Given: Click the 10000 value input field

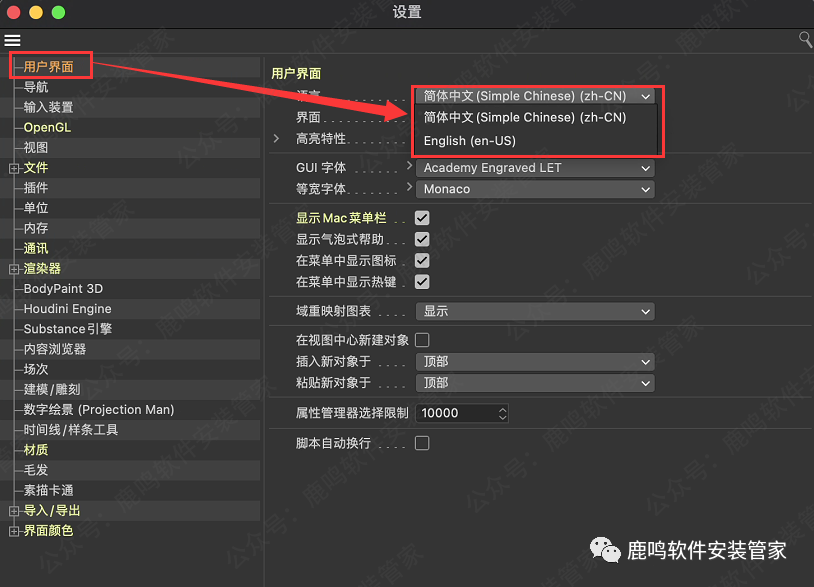Looking at the screenshot, I should (455, 413).
